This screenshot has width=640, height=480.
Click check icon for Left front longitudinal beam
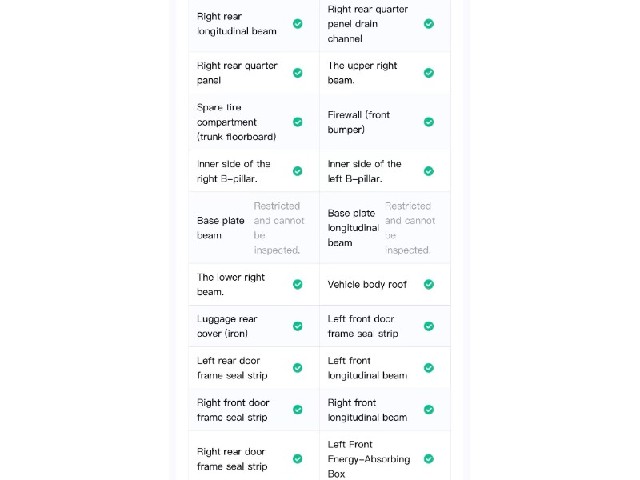429,368
